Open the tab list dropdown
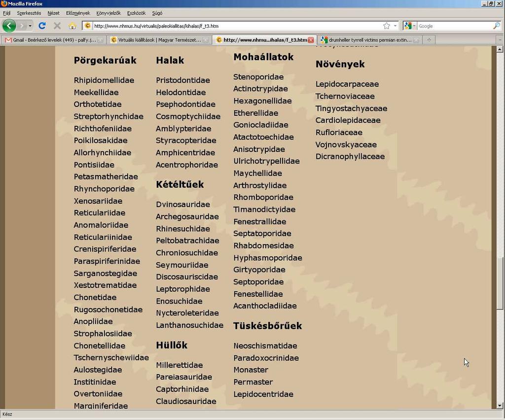Screen dimensions: 505x420 click(500, 40)
